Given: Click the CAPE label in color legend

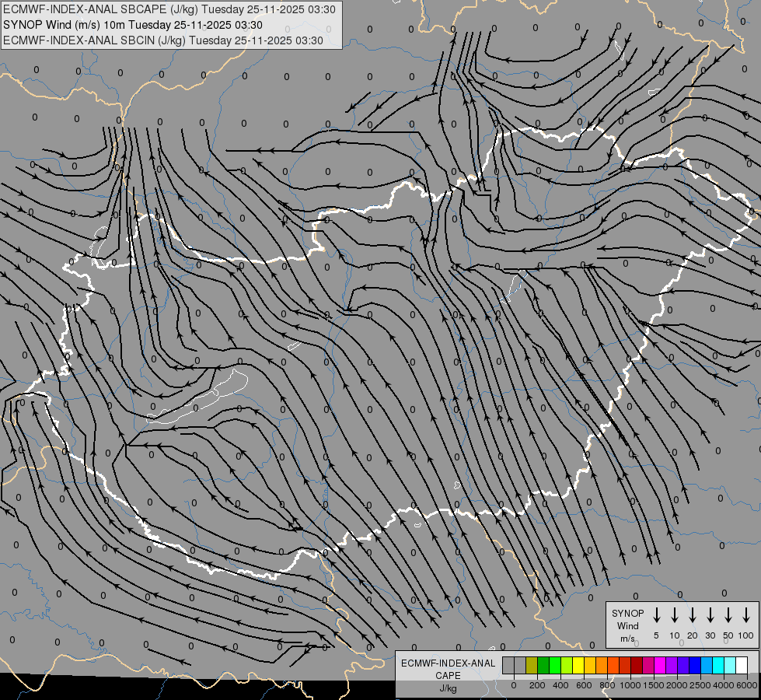Looking at the screenshot, I should [x=448, y=676].
